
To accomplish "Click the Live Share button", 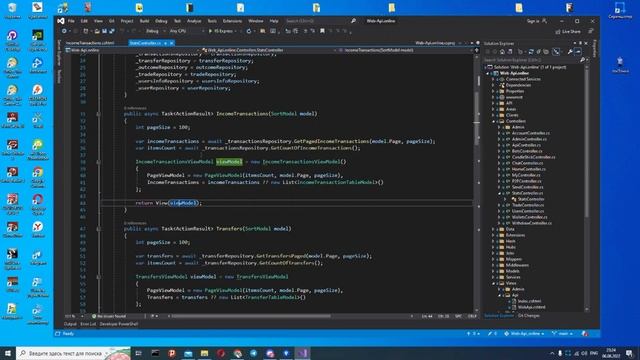I will [568, 31].
